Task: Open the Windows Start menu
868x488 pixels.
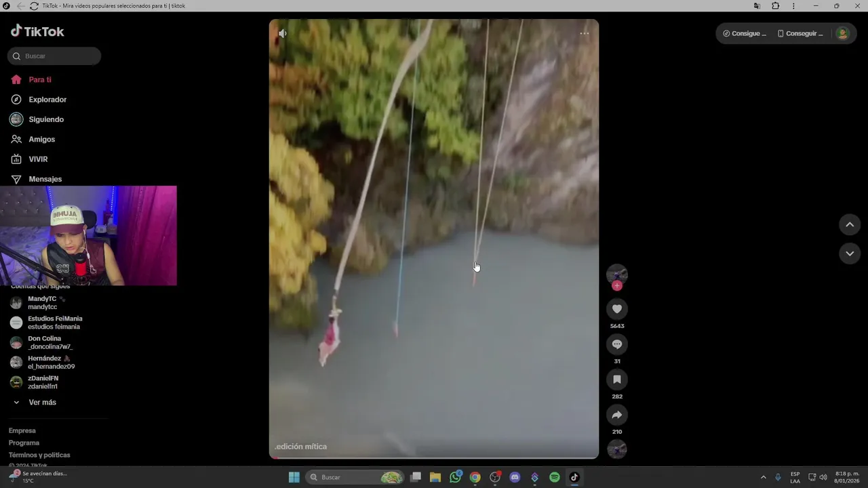Action: (294, 477)
